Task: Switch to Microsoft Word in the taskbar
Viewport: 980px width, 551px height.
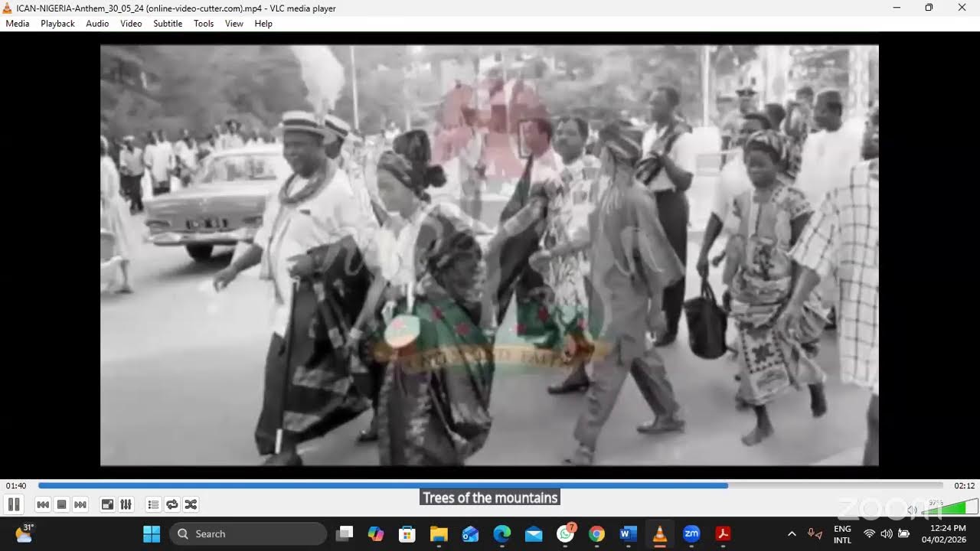Action: point(628,534)
